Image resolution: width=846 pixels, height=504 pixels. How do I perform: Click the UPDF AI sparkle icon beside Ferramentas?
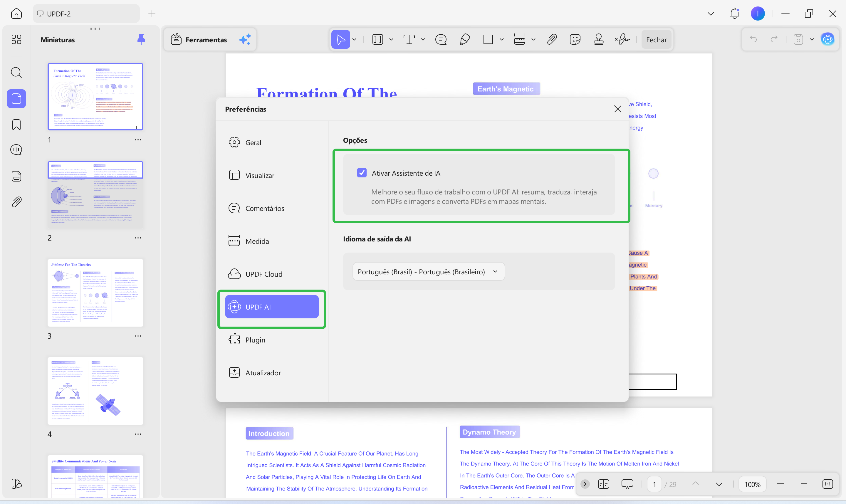(245, 40)
